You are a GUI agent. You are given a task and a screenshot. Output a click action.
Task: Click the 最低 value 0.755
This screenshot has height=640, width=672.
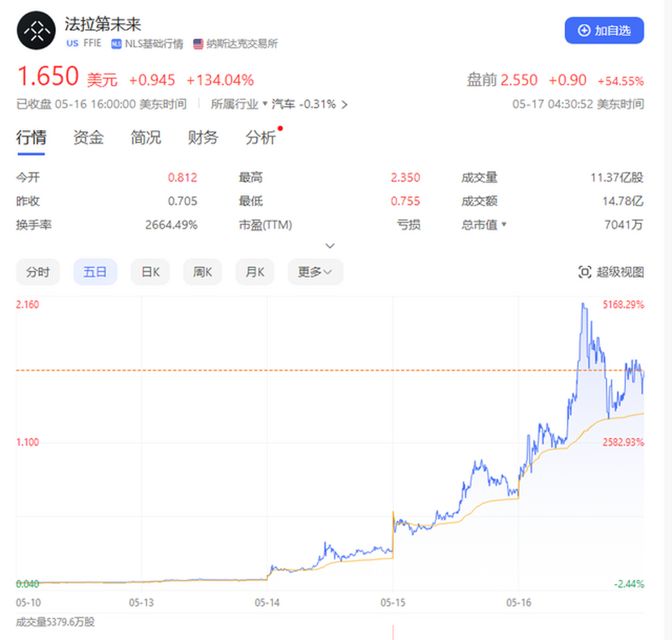coord(405,201)
